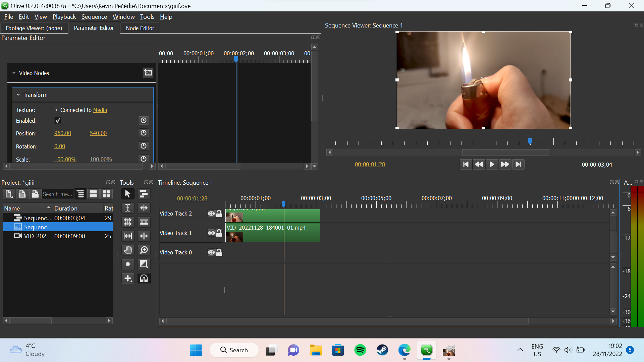Toggle the Snapping magnet button
Image resolution: width=644 pixels, height=362 pixels.
[x=144, y=278]
